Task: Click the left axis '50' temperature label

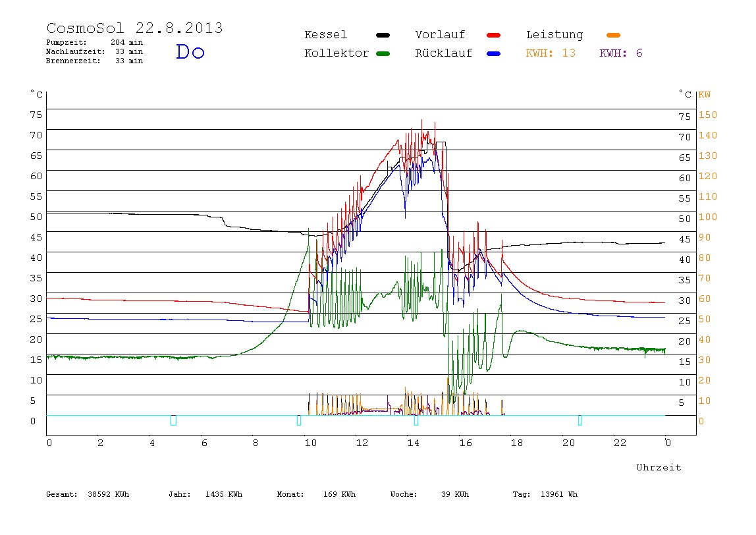Action: coord(36,217)
